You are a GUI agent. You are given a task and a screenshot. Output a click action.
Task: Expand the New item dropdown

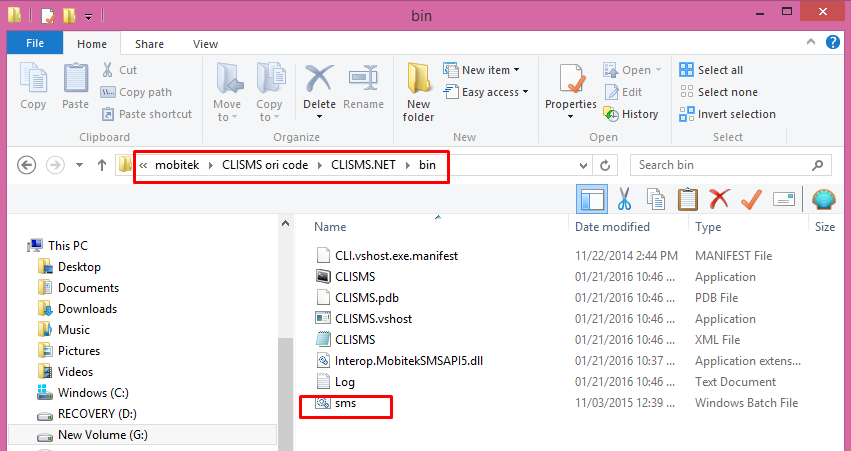(481, 70)
